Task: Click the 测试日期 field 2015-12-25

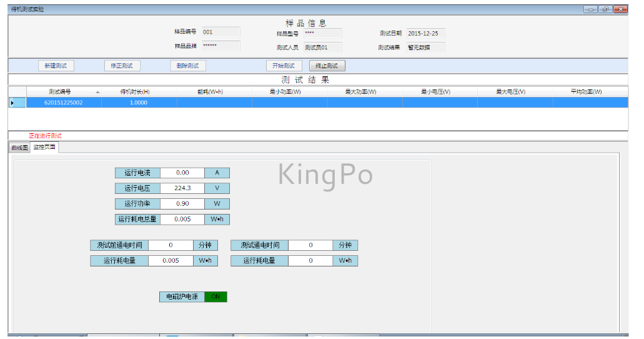Action: [x=425, y=33]
